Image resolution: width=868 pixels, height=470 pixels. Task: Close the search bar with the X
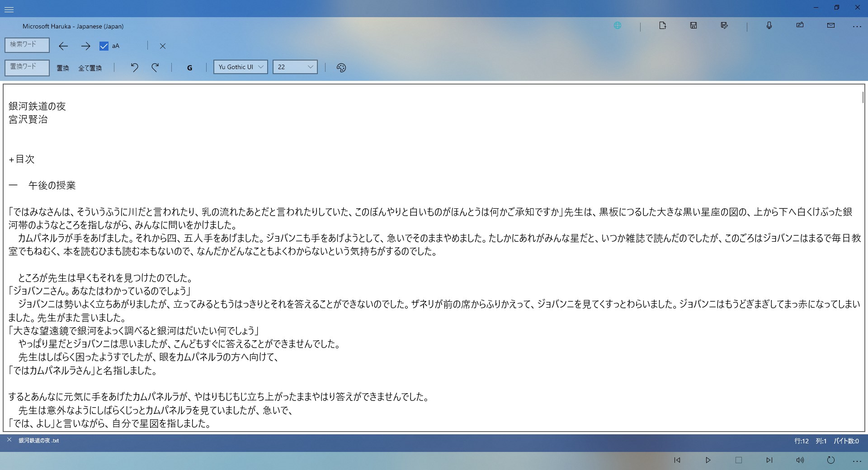(x=163, y=46)
